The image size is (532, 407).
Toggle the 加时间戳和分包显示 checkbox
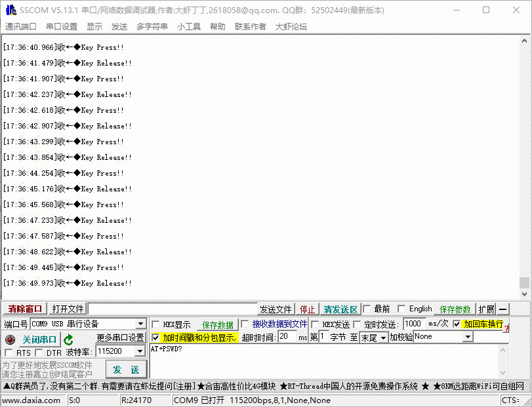click(x=155, y=338)
